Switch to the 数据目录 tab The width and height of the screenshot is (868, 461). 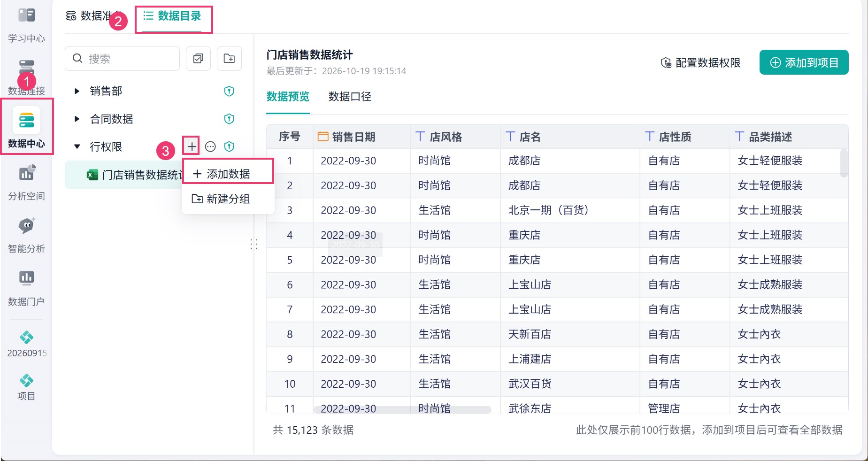pos(172,16)
